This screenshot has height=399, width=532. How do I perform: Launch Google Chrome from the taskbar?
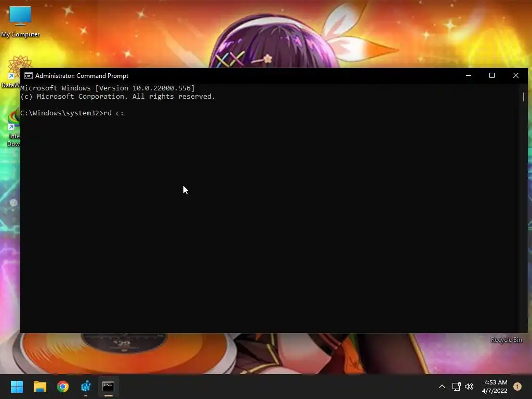coord(63,387)
